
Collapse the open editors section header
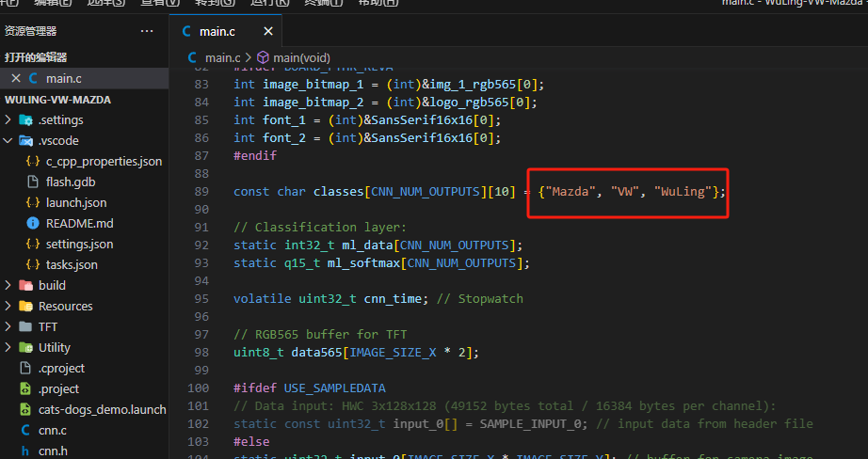(x=36, y=57)
